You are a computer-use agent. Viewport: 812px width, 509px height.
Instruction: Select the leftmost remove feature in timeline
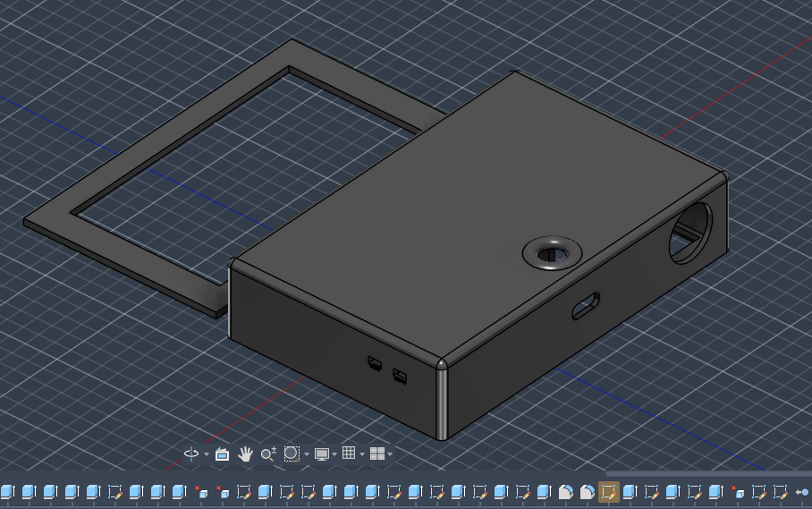pyautogui.click(x=201, y=492)
